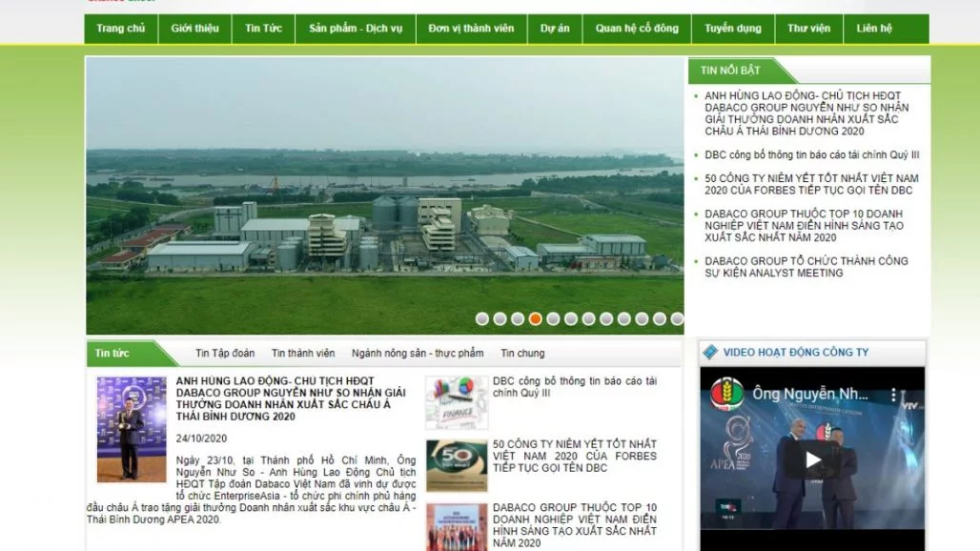This screenshot has height=551, width=980.
Task: Open the Tuyển dụng page
Action: (733, 29)
